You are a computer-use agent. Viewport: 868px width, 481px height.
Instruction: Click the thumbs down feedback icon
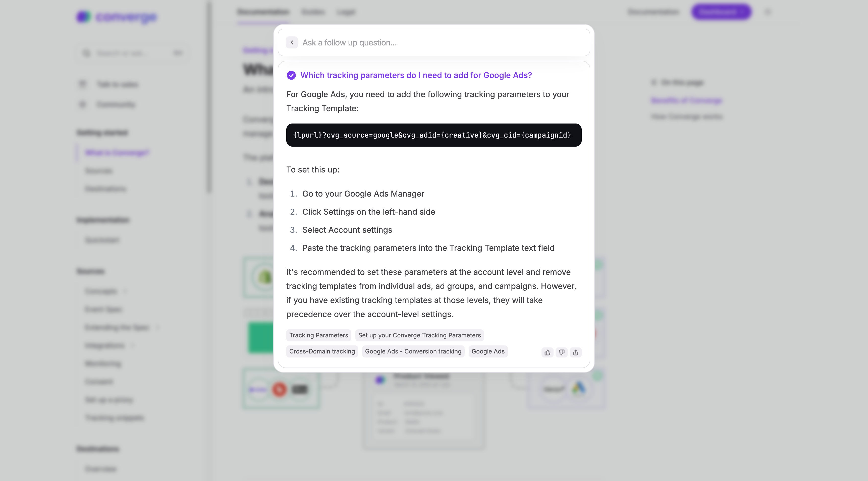pos(561,352)
